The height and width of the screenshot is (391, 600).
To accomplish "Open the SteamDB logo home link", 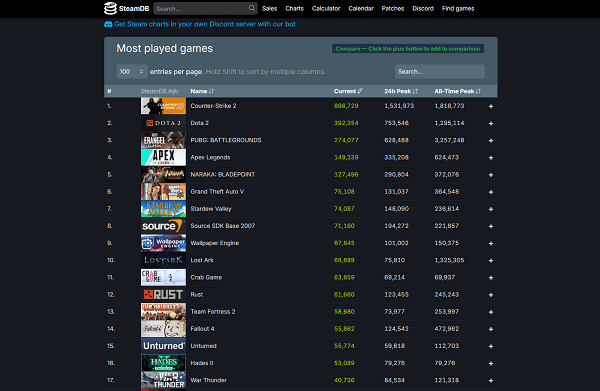I will click(126, 8).
